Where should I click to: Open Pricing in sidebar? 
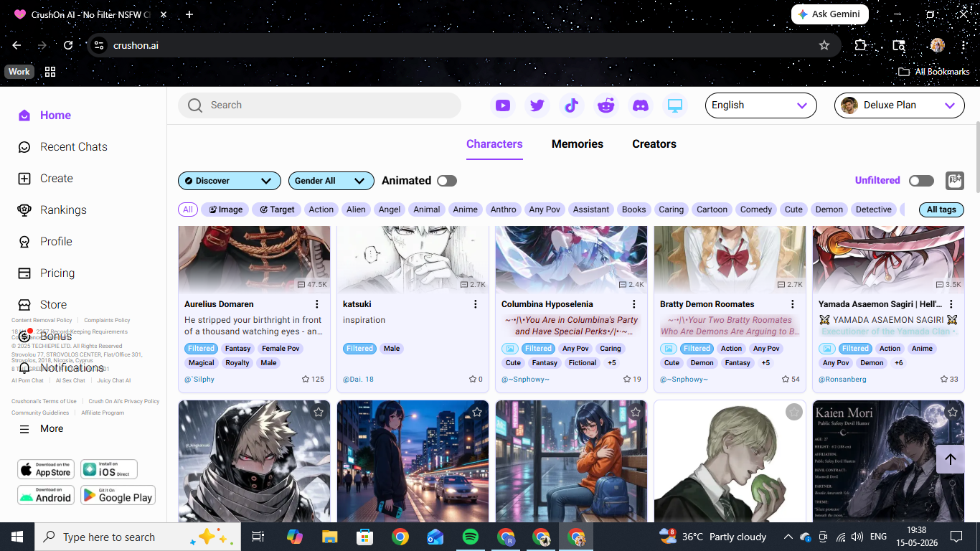(x=46, y=273)
